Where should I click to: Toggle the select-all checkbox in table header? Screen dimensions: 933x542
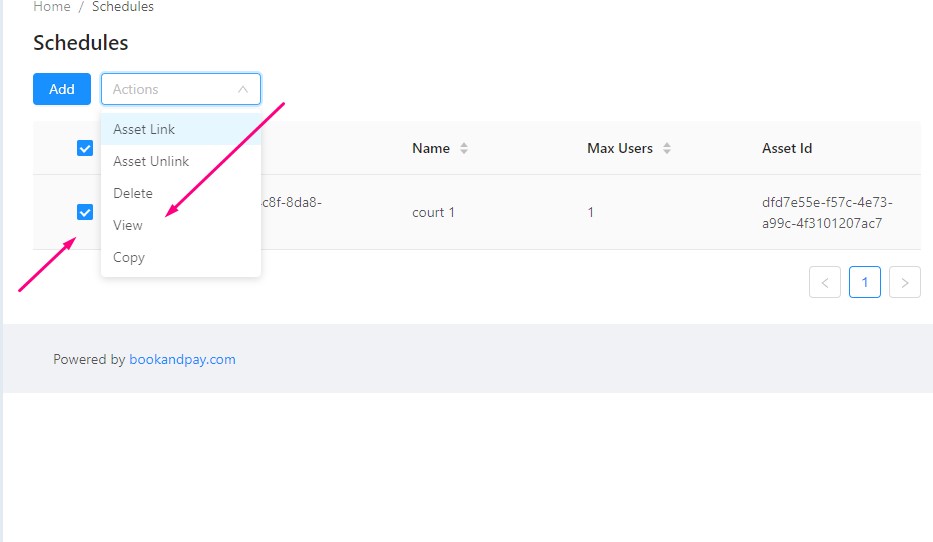click(85, 148)
